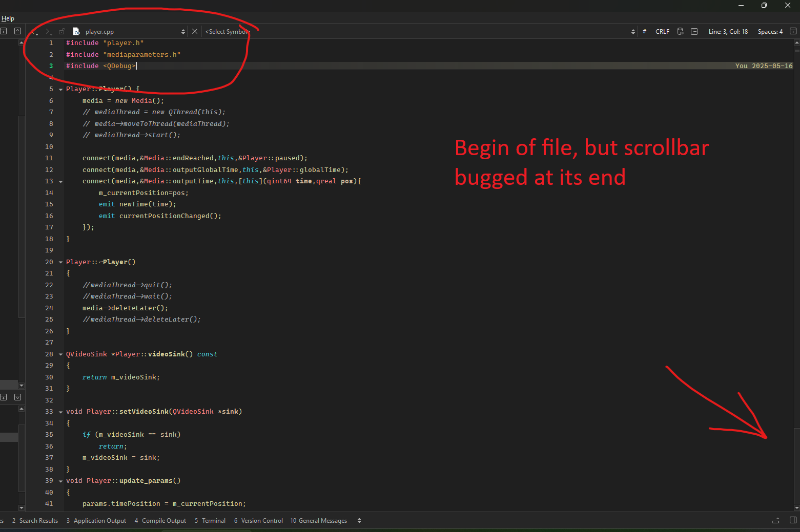This screenshot has width=800, height=532.
Task: Click lower sidebar scrollbar down arrow
Action: click(x=22, y=508)
